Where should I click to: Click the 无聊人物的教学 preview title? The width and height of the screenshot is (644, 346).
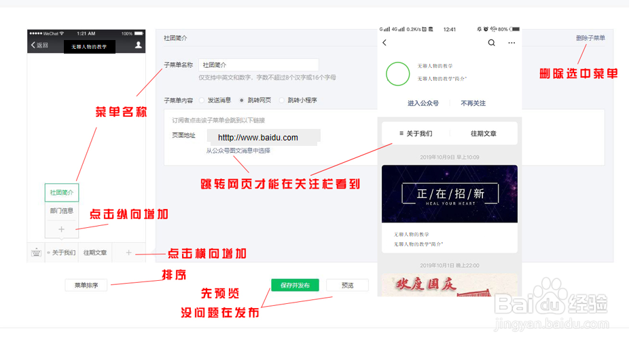point(89,47)
